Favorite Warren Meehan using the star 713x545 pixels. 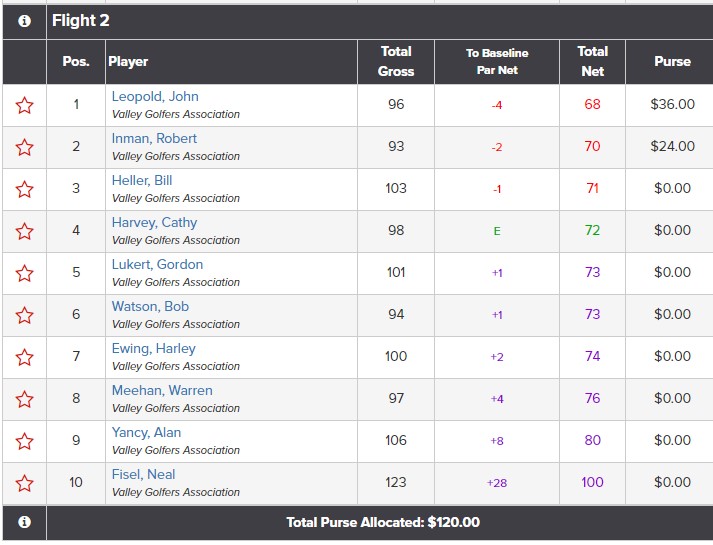24,399
